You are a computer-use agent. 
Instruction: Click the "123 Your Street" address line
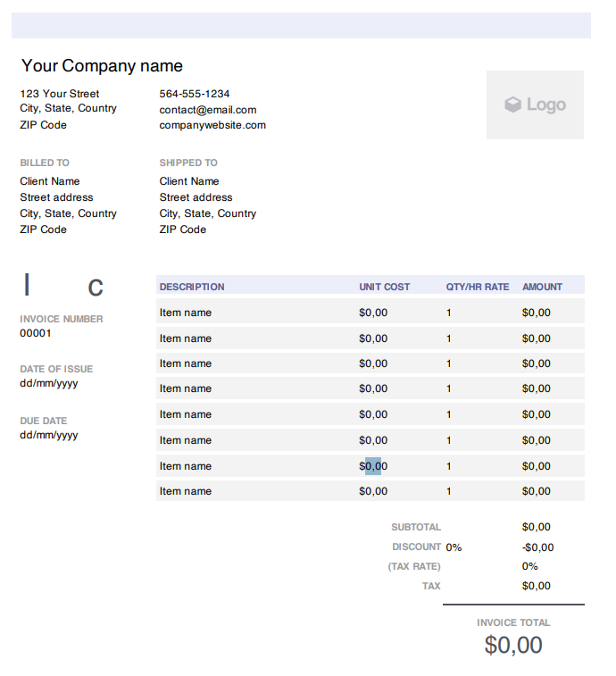click(60, 94)
